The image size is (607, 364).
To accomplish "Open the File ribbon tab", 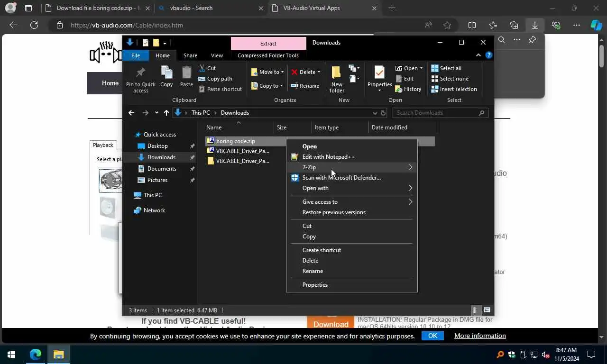I will click(x=136, y=55).
